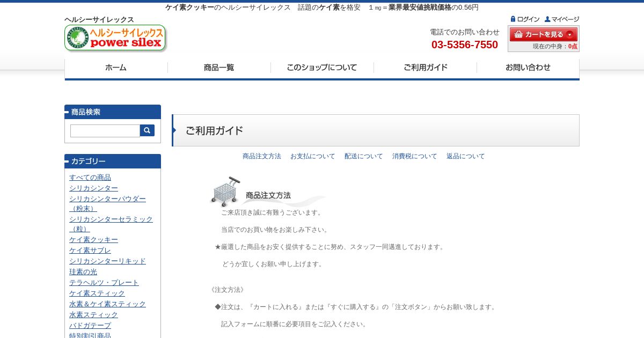Click into the product search field
The width and height of the screenshot is (644, 338).
tap(105, 131)
